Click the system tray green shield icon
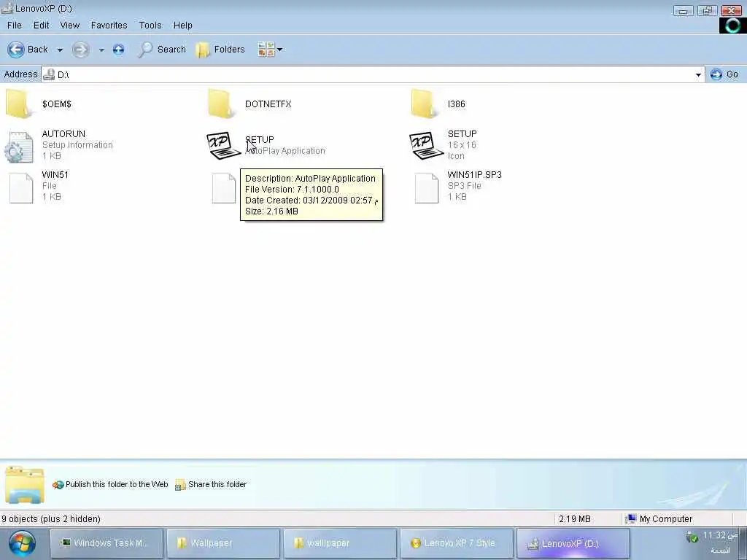The image size is (747, 560). (x=692, y=537)
